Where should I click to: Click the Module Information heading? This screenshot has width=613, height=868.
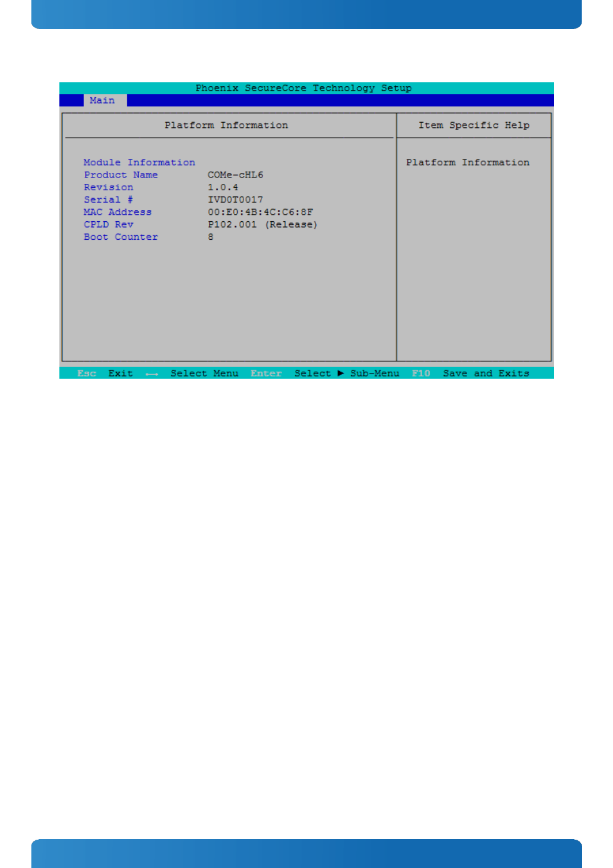[x=139, y=163]
